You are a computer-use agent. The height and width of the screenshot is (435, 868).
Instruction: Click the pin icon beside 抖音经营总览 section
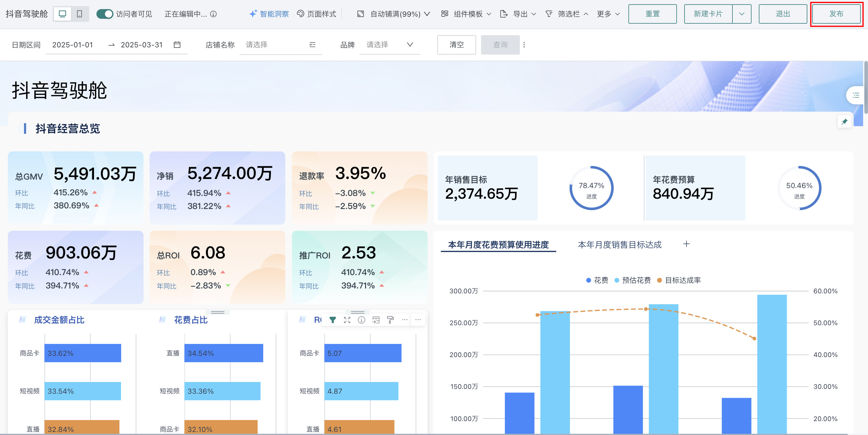844,122
